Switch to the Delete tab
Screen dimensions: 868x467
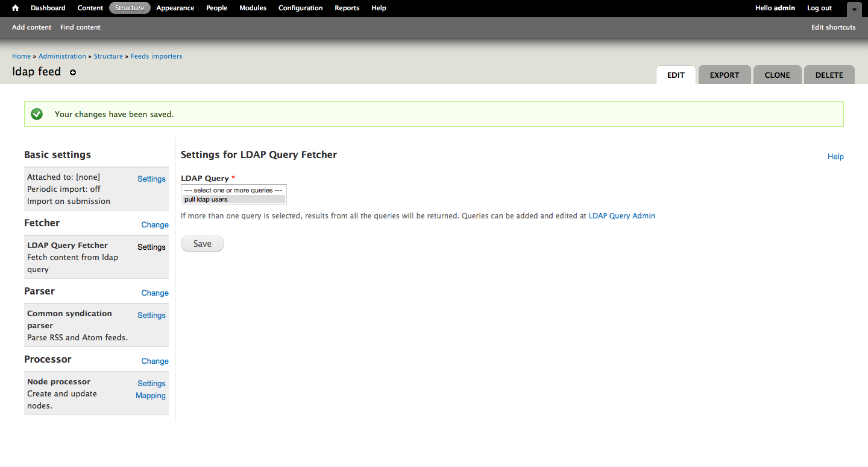coord(829,75)
